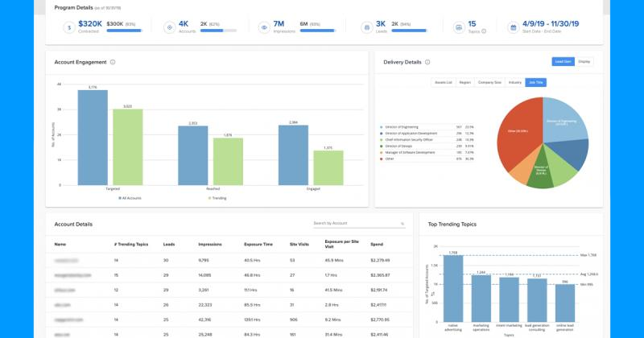The image size is (644, 338).
Task: Click Manager of Software Development legend row
Action: coord(427,152)
